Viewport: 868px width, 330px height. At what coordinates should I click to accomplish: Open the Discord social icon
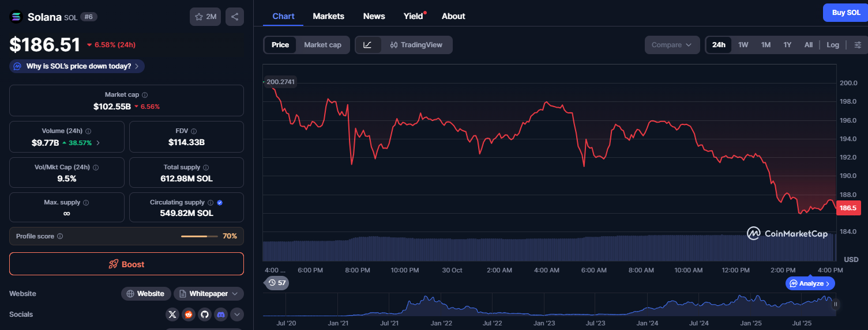(221, 314)
